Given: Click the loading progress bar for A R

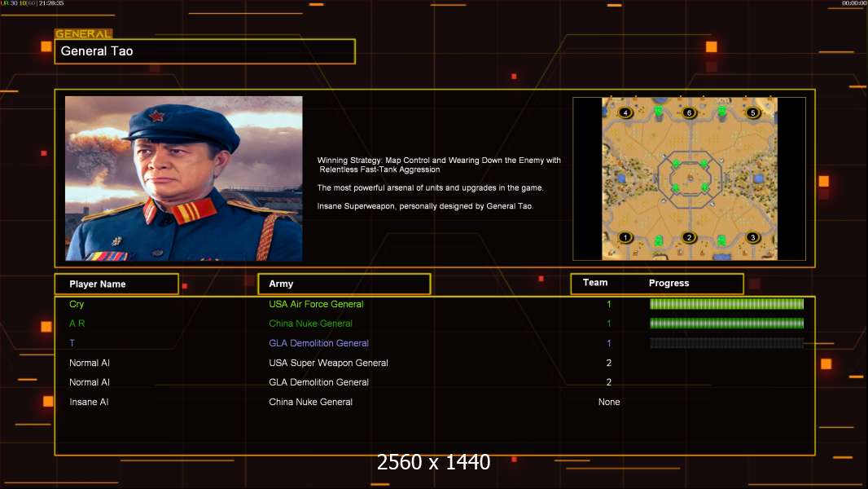Looking at the screenshot, I should (x=726, y=324).
